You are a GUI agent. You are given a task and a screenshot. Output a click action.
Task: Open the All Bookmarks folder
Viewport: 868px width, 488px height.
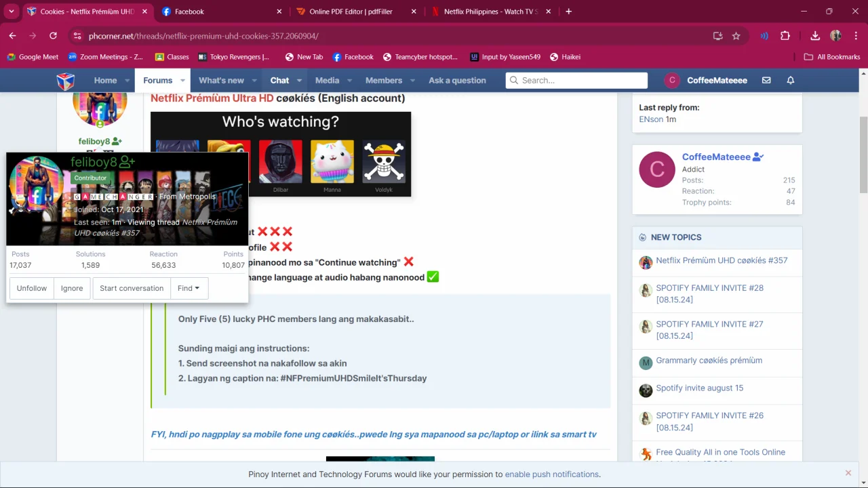(832, 57)
